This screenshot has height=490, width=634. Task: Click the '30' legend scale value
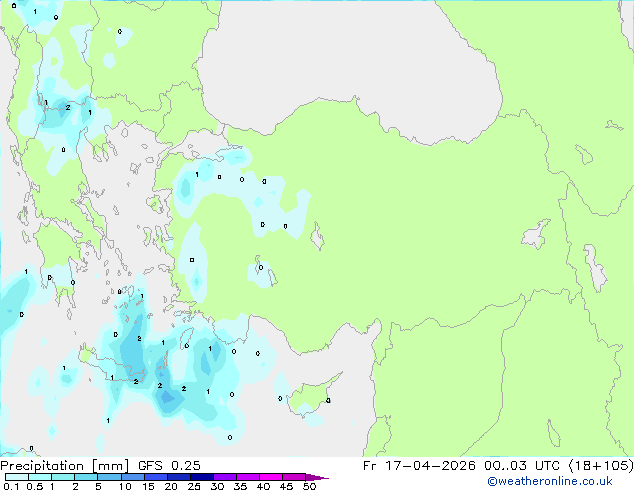[217, 486]
